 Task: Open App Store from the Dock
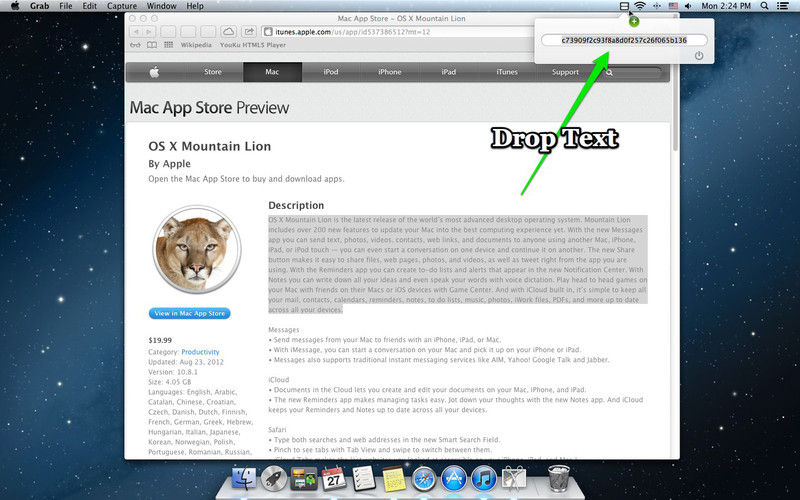coord(454,479)
